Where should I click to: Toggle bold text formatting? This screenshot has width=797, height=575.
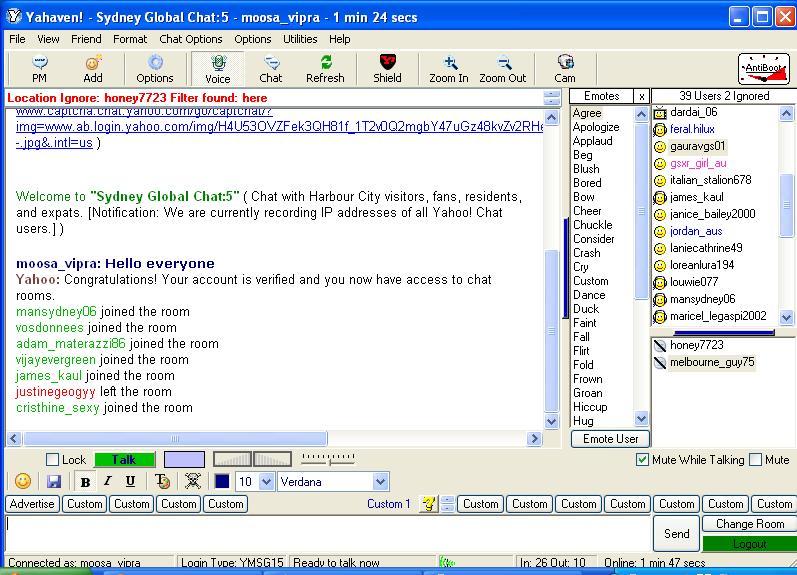[85, 481]
